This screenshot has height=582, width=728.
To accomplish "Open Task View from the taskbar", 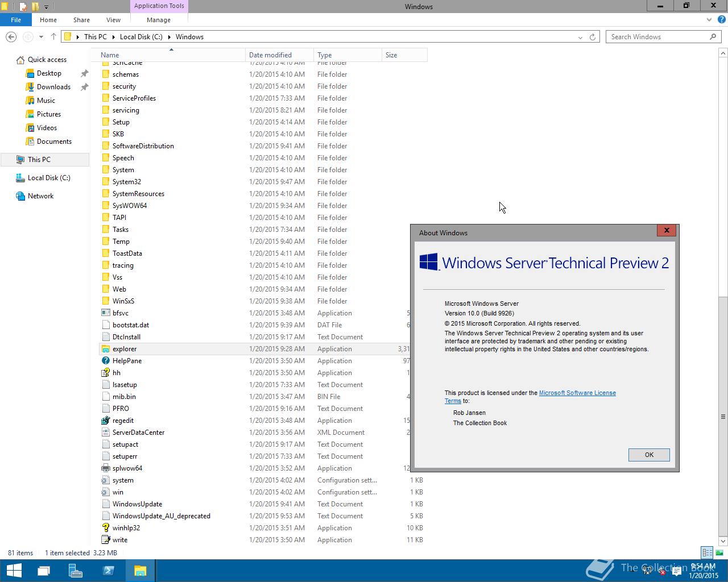I will (44, 571).
